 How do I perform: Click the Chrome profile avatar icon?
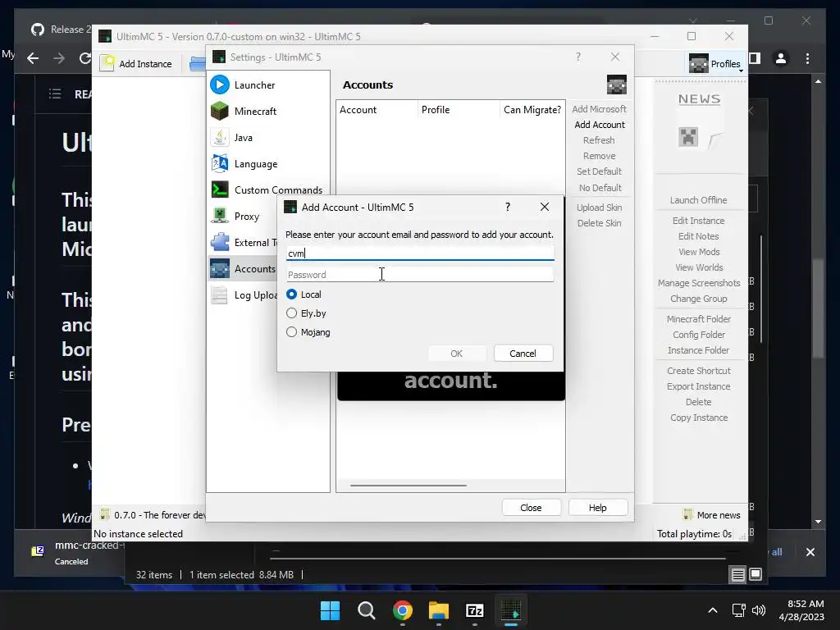click(x=781, y=58)
